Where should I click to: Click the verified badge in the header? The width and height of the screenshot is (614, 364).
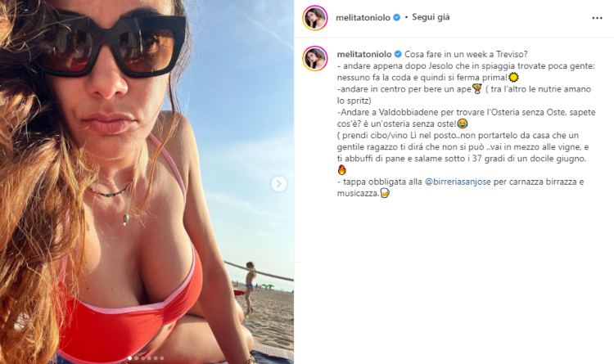click(x=396, y=18)
